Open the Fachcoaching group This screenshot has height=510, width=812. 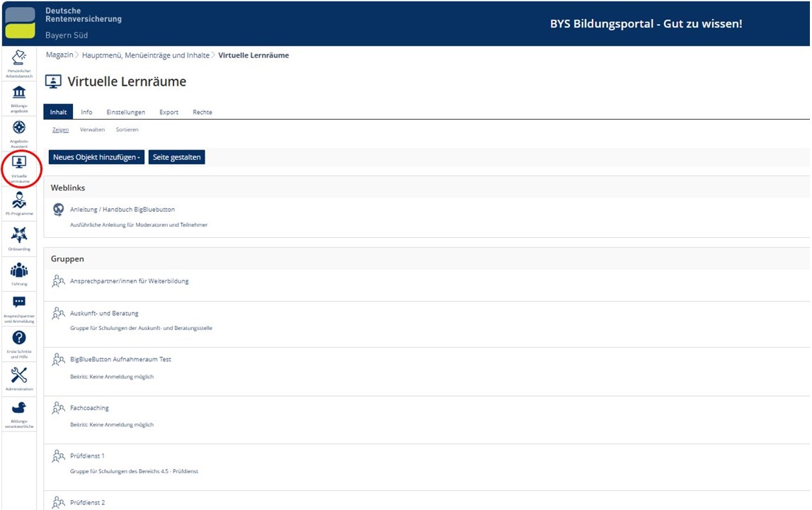pyautogui.click(x=89, y=408)
